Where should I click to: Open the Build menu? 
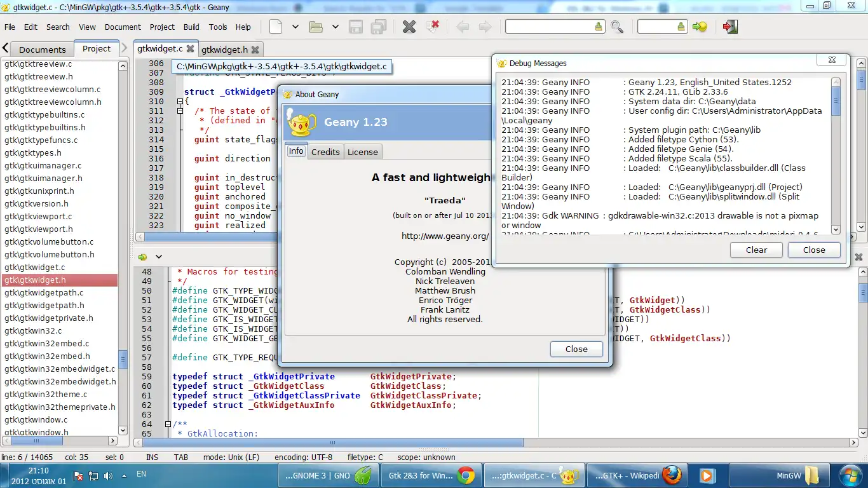pyautogui.click(x=191, y=27)
